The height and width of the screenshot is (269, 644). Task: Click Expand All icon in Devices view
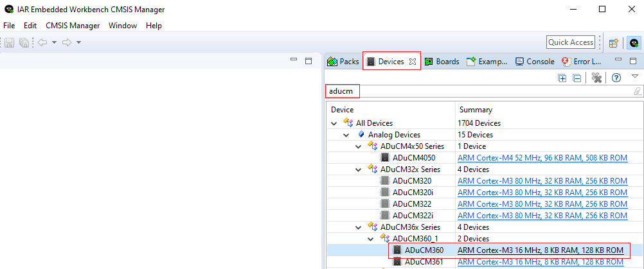(562, 78)
